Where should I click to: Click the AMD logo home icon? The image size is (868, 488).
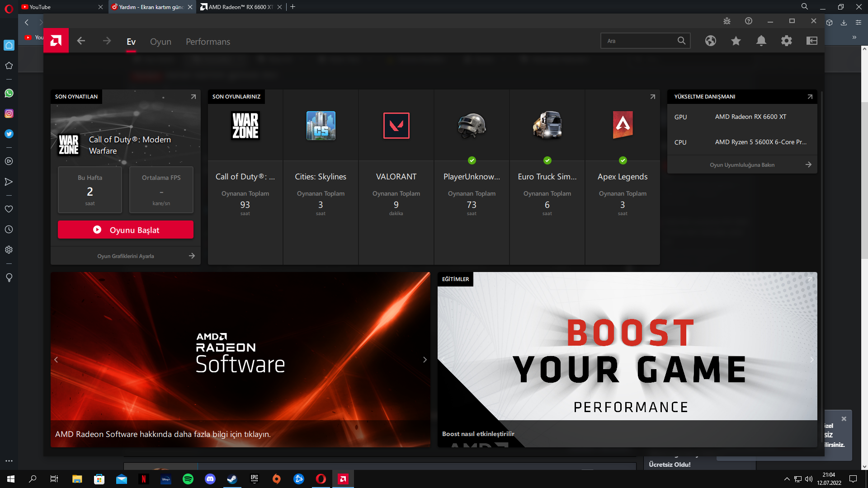pyautogui.click(x=56, y=41)
